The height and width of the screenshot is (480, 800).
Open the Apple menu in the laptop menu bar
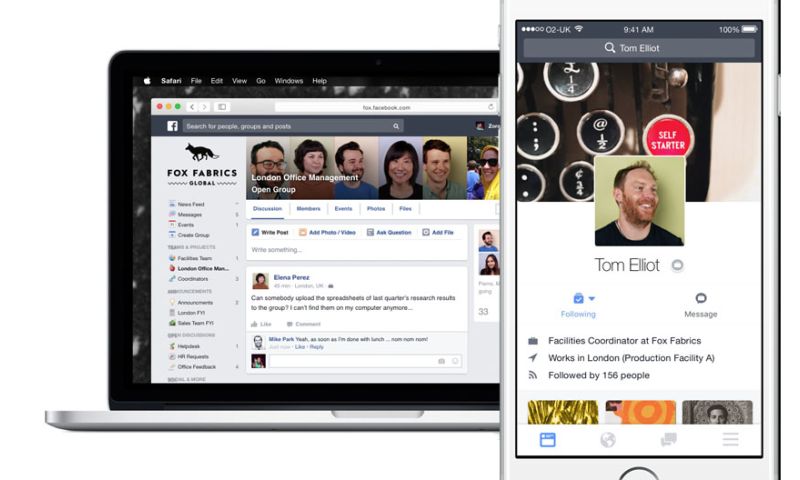147,81
